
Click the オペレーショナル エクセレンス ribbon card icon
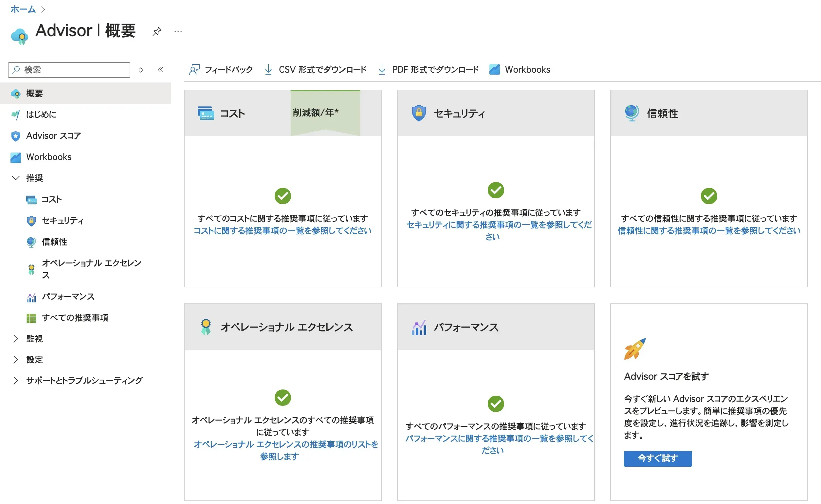[206, 327]
